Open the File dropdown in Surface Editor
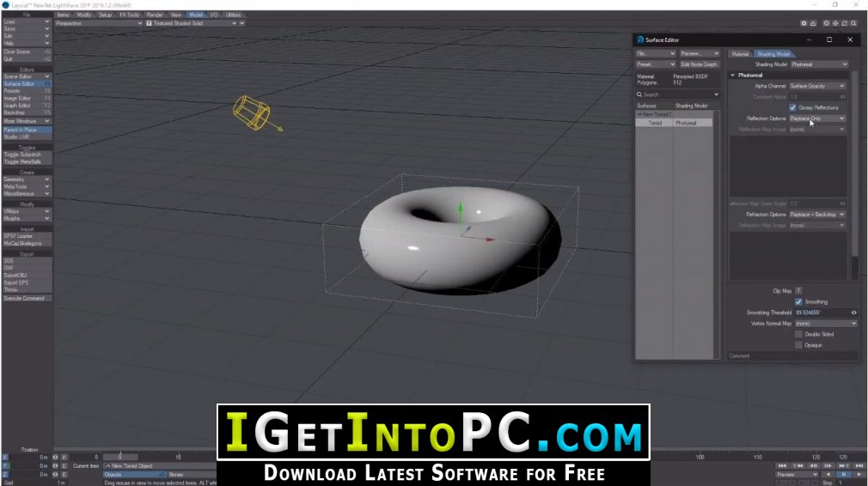The image size is (868, 486). (656, 53)
